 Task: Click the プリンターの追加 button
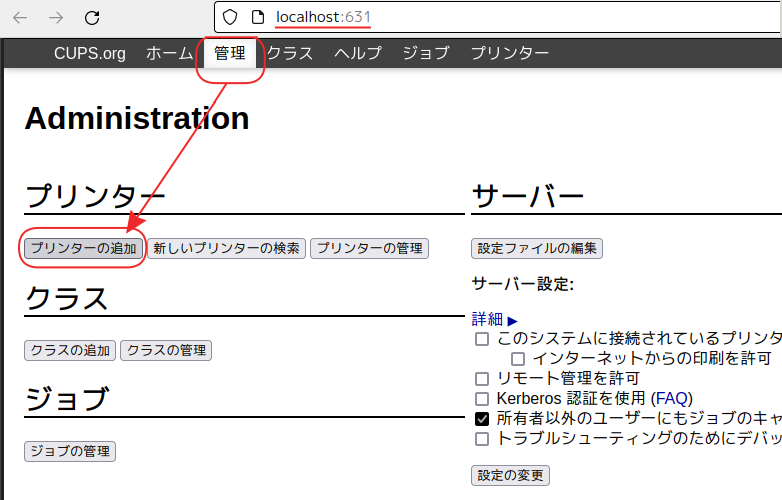pyautogui.click(x=83, y=248)
